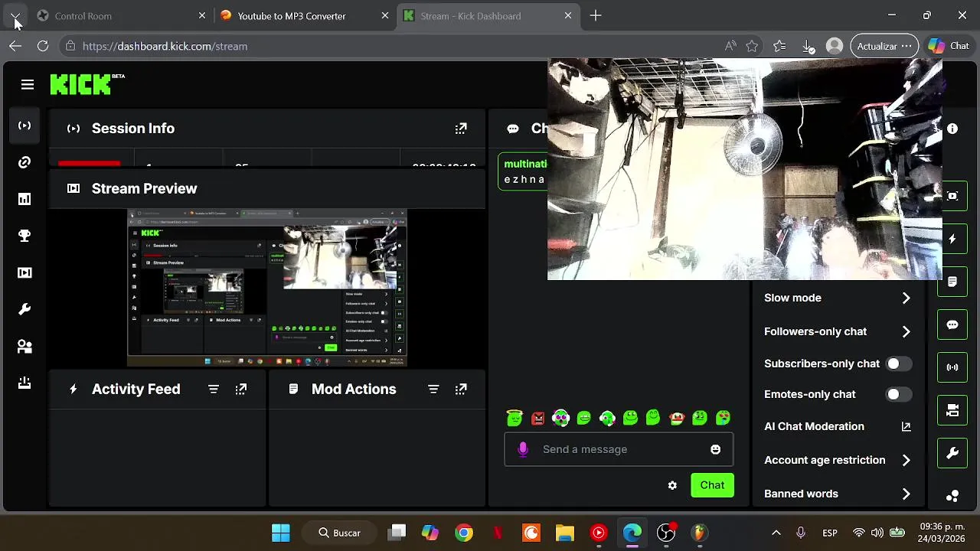
Task: Toggle Activity Feed lightning widget in right sidebar
Action: point(952,240)
